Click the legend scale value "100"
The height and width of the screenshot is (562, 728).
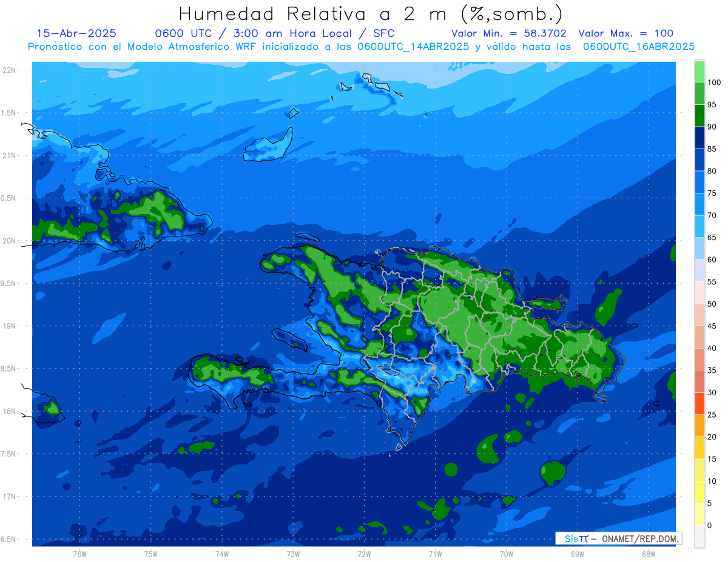[x=714, y=82]
